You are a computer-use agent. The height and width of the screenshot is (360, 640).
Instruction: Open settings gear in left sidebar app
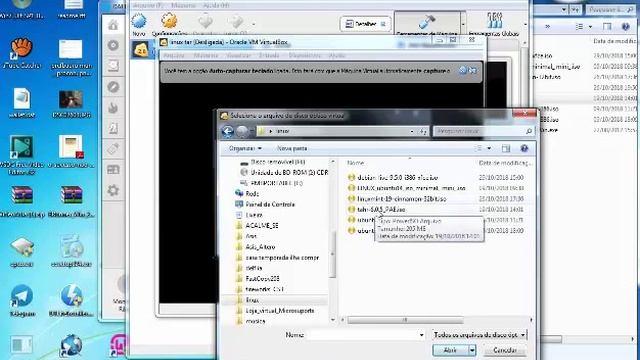coord(113,191)
